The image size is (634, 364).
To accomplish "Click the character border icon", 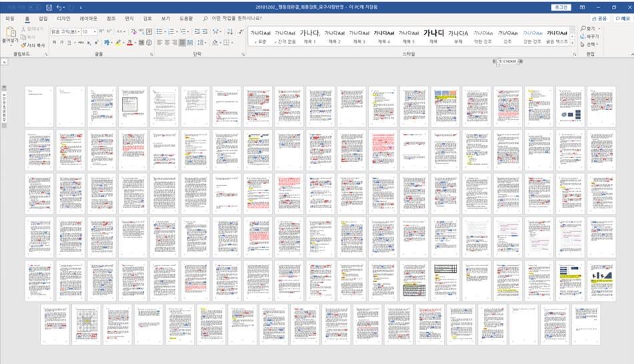I will pos(149,31).
